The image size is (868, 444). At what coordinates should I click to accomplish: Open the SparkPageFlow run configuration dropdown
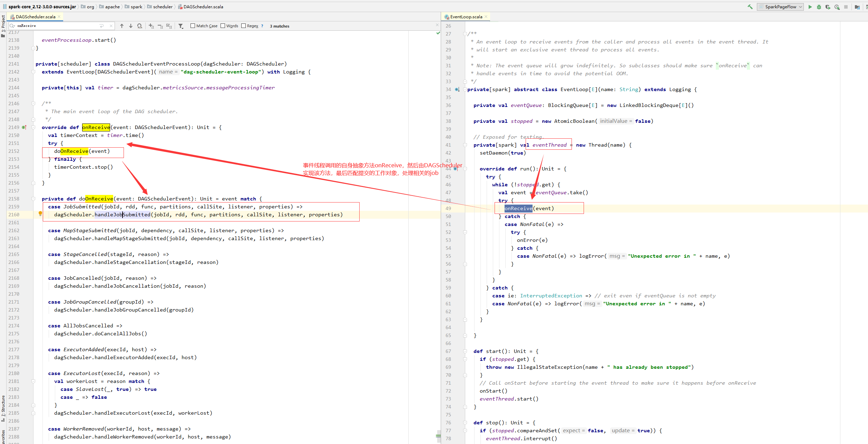780,7
